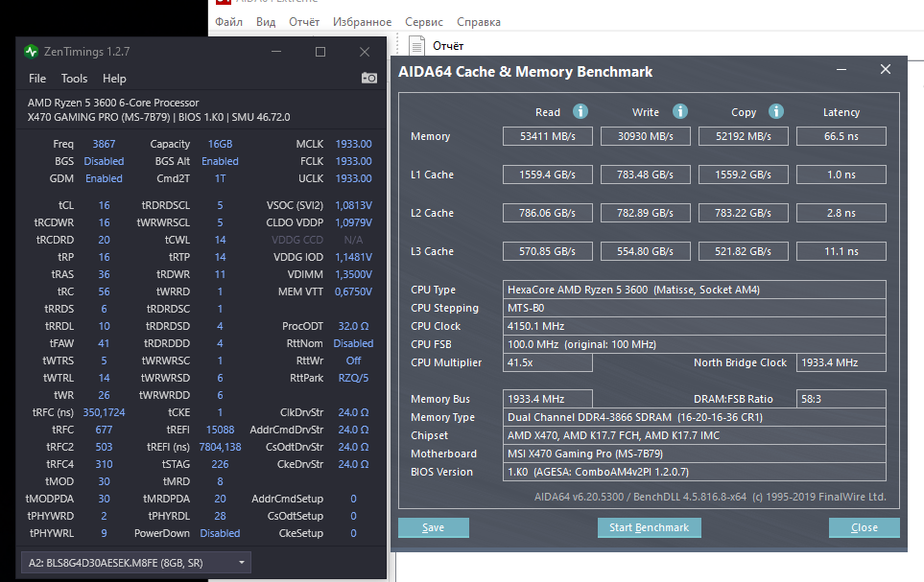This screenshot has width=924, height=582.
Task: Click Capacity value 16GB in ZenTimings
Action: pyautogui.click(x=220, y=144)
